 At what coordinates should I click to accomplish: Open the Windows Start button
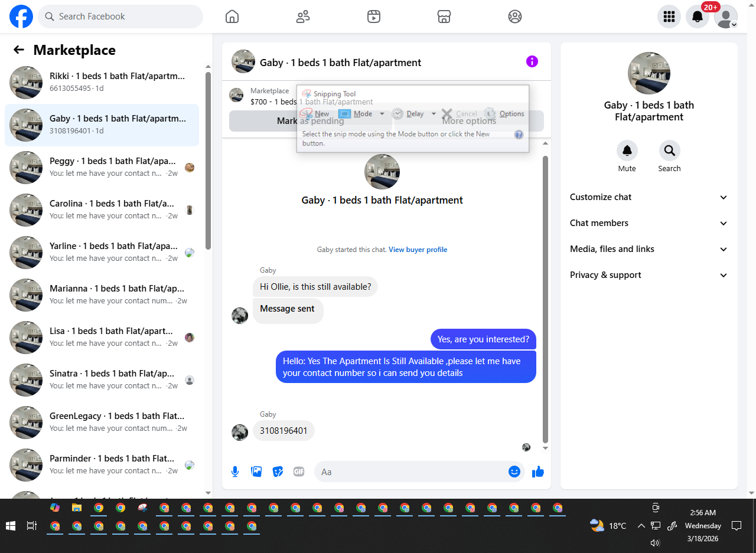pos(10,526)
